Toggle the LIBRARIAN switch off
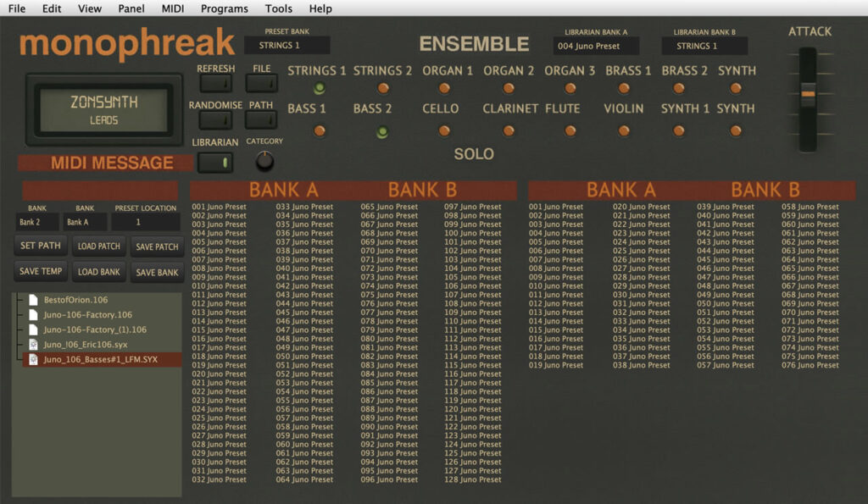Screen dimensions: 868x504 pyautogui.click(x=215, y=162)
